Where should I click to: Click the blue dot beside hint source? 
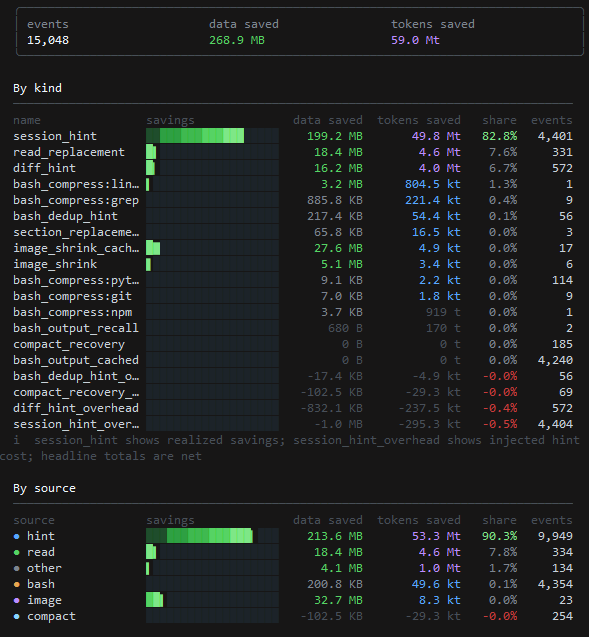(x=17, y=536)
